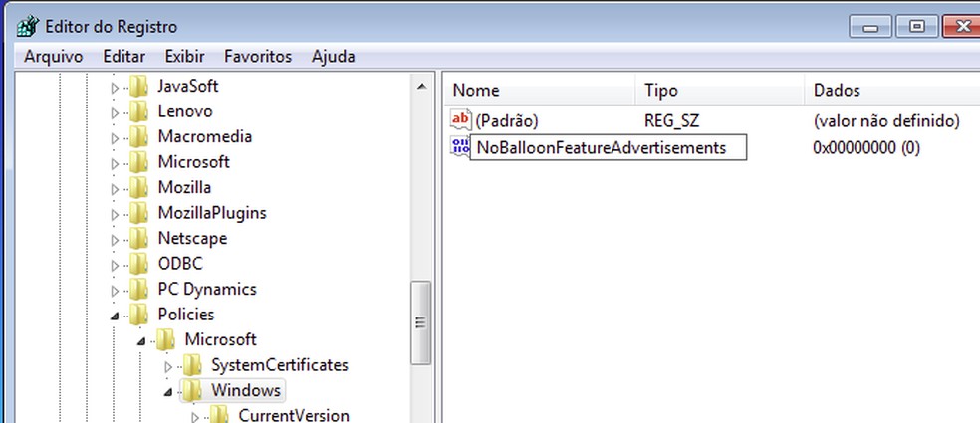The image size is (980, 423).
Task: Expand the JavaSoft key
Action: (115, 89)
